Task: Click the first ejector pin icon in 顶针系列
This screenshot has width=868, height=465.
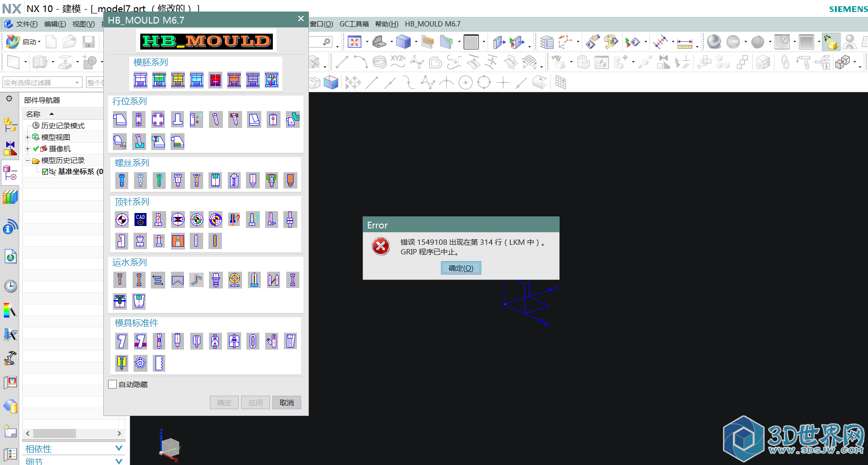Action: click(122, 219)
